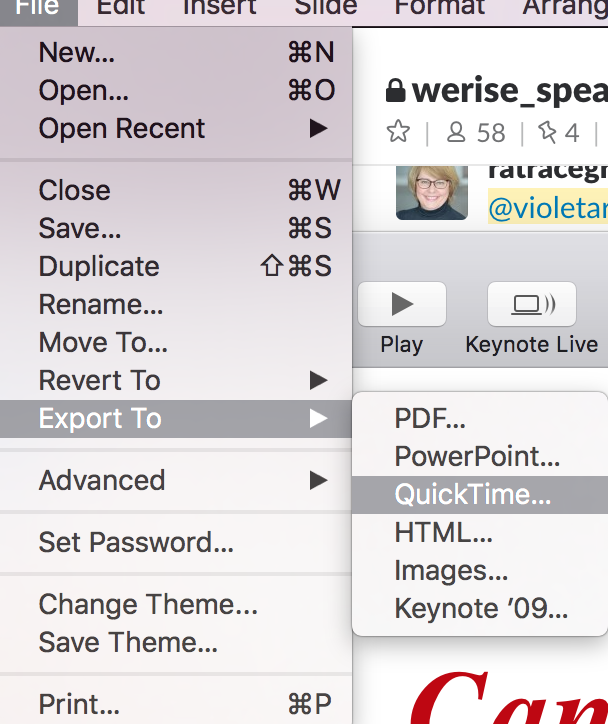Expand the Revert To submenu
Viewport: 608px width, 724px height.
(176, 380)
